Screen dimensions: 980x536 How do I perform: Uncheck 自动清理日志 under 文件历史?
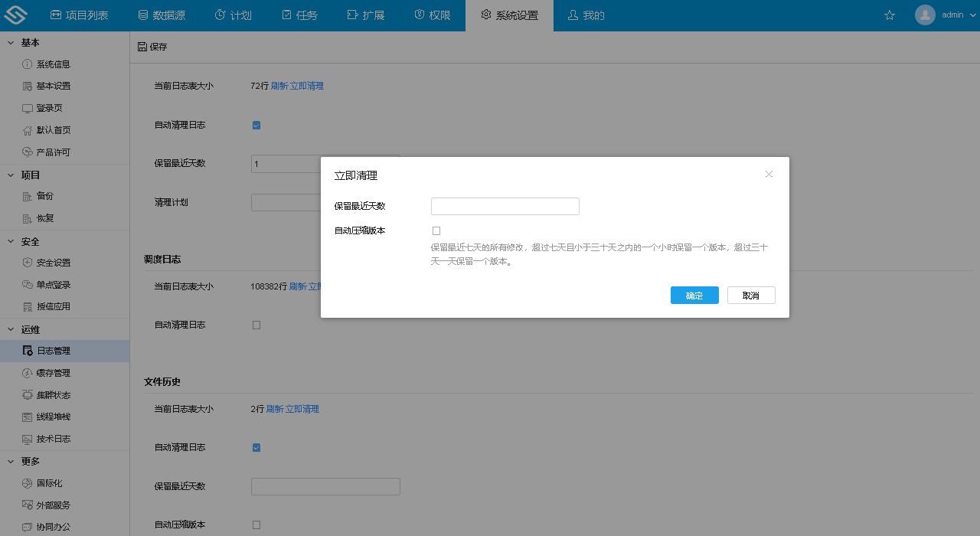[256, 447]
